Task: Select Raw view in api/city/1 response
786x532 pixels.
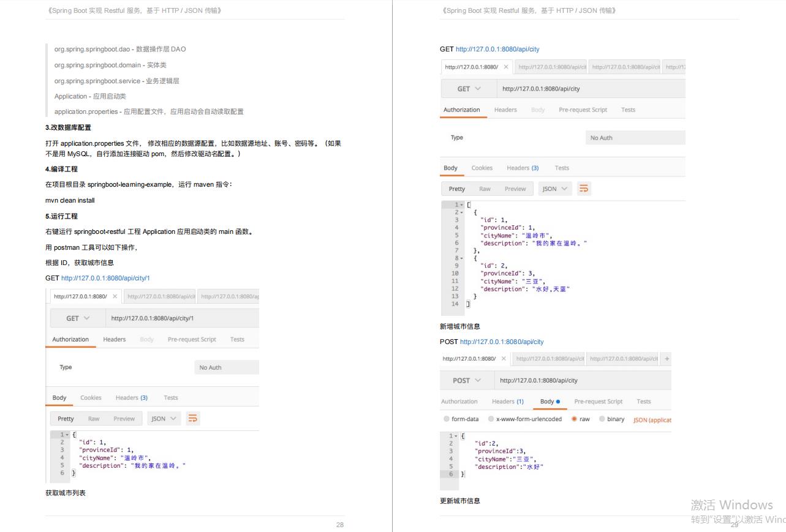Action: [94, 419]
